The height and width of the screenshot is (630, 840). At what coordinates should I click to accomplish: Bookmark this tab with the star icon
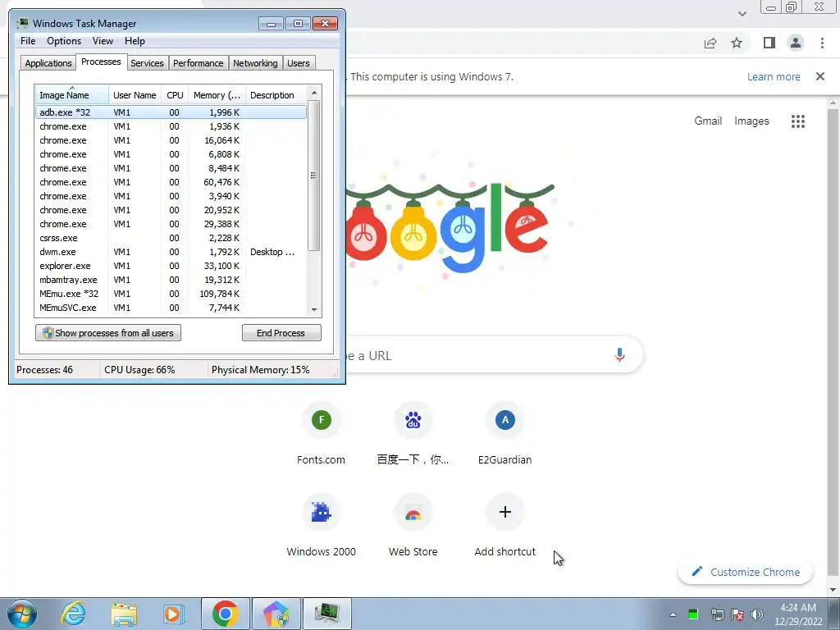tap(737, 43)
